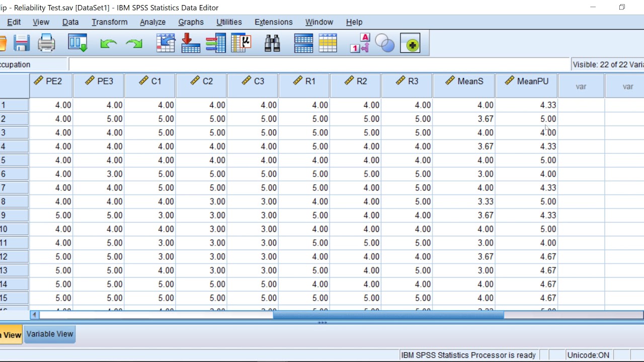Select the PE3 column header
Viewport: 644px width, 362px height.
(99, 85)
